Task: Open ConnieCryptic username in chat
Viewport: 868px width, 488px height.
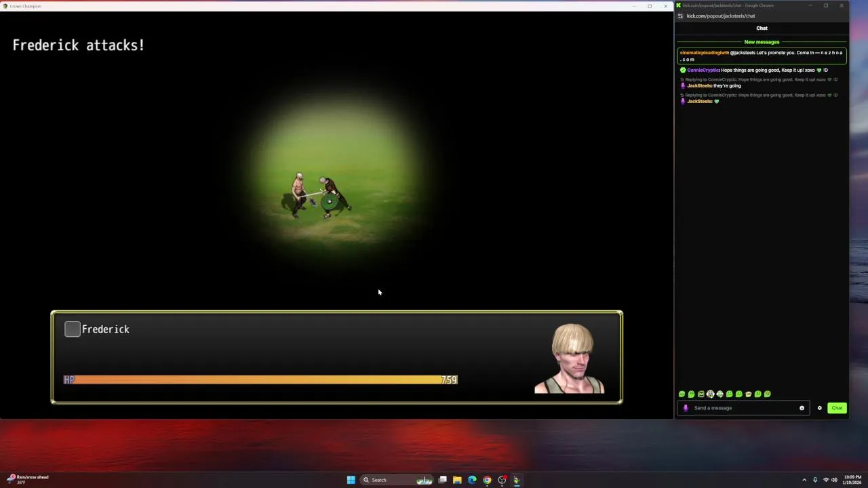Action: 703,70
